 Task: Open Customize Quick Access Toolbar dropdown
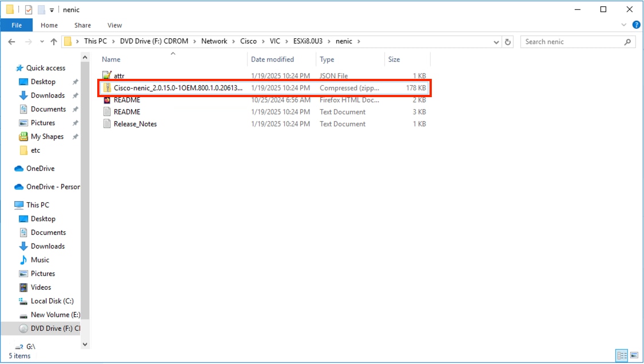coord(51,10)
